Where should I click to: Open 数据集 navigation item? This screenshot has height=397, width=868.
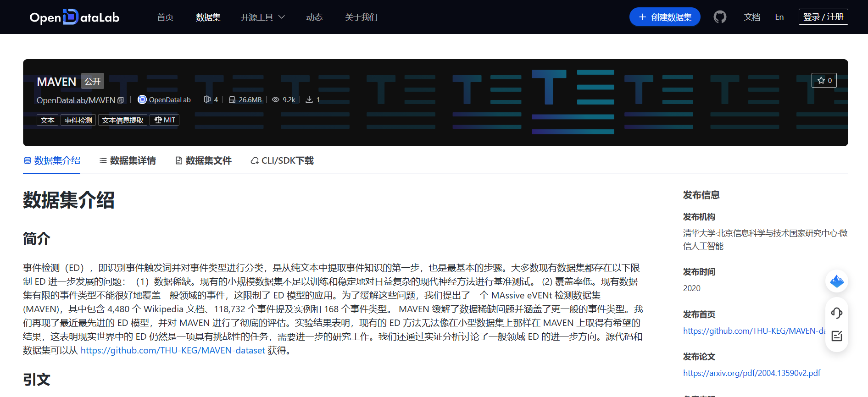[x=208, y=17]
